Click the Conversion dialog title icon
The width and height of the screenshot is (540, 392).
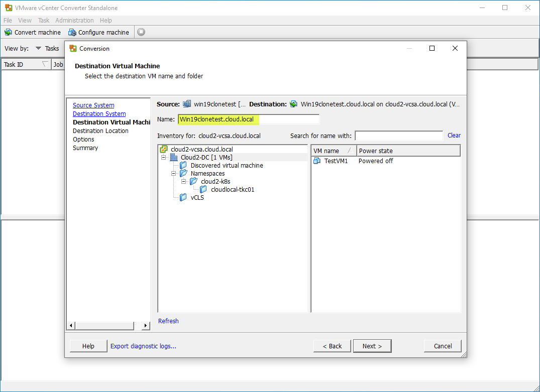pyautogui.click(x=73, y=49)
